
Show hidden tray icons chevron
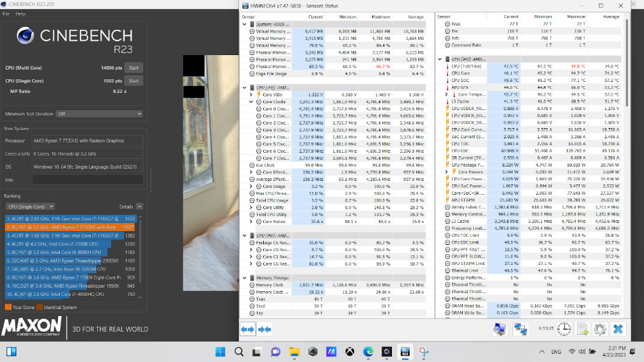(x=542, y=352)
